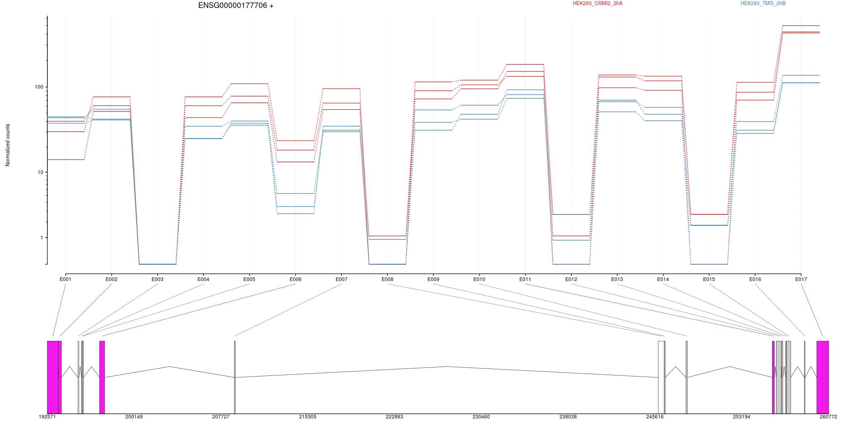
Task: Click the highest red line segment above E017
Action: [x=801, y=26]
